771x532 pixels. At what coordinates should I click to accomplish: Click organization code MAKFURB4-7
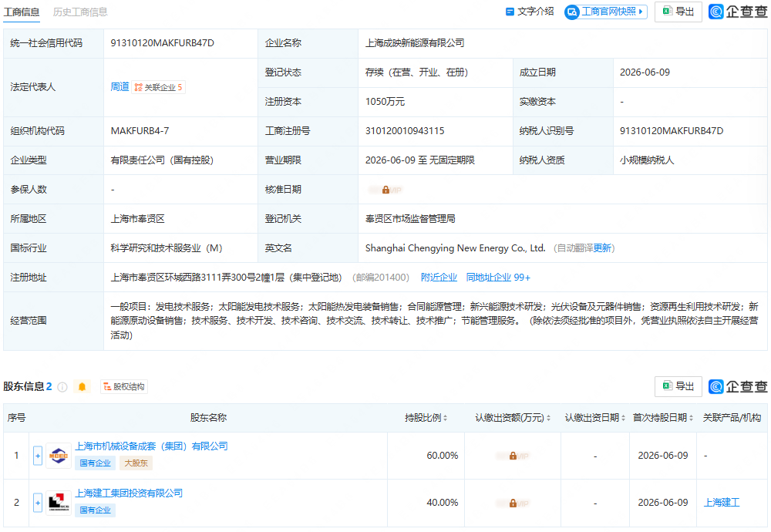click(140, 131)
